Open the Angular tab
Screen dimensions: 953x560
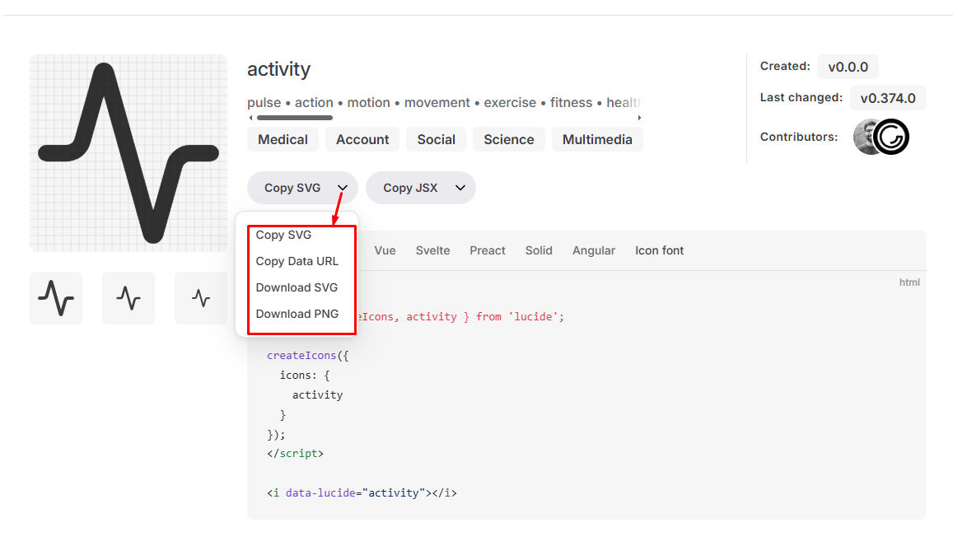click(x=594, y=250)
